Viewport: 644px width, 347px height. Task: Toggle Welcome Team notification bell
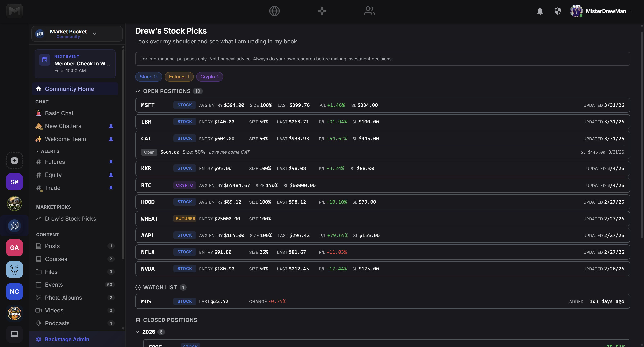pos(111,139)
